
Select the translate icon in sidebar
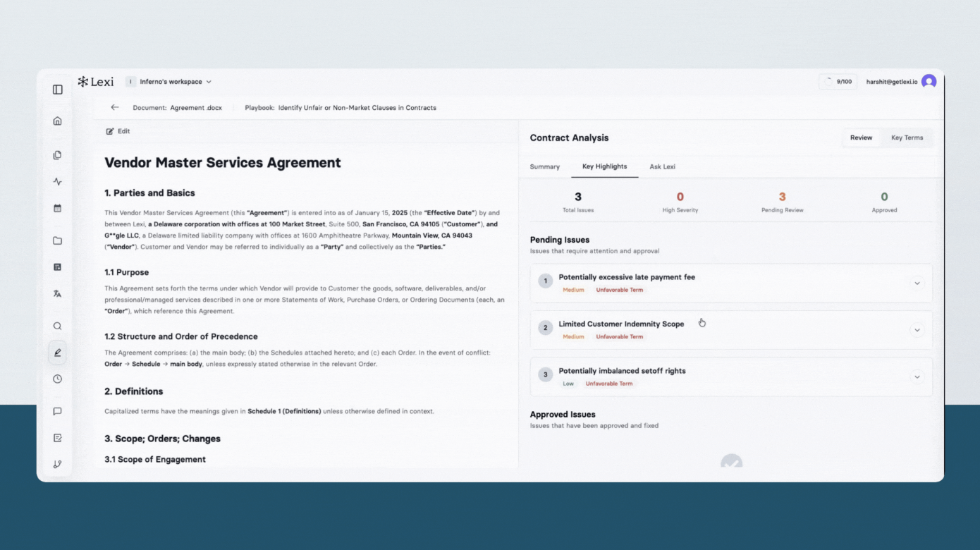coord(58,294)
